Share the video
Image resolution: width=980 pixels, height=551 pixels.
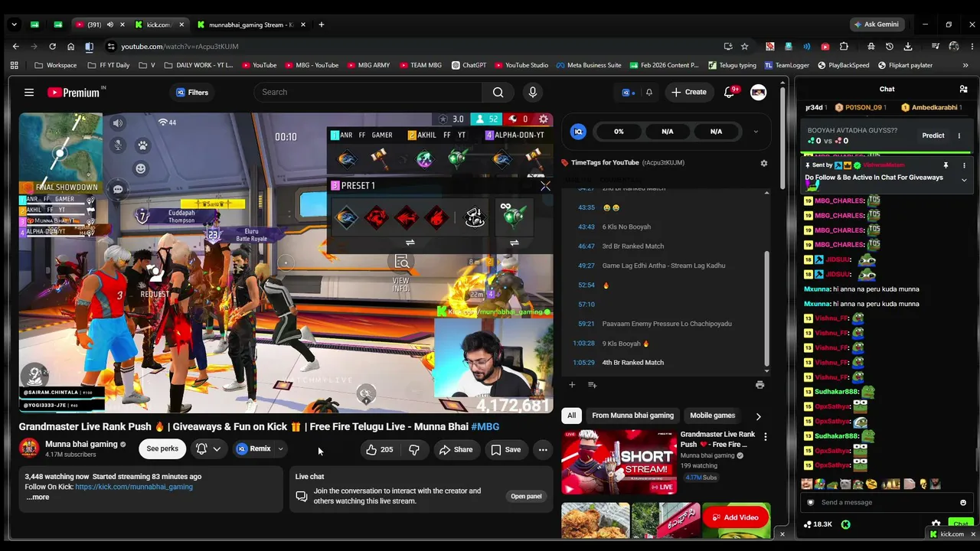[456, 450]
